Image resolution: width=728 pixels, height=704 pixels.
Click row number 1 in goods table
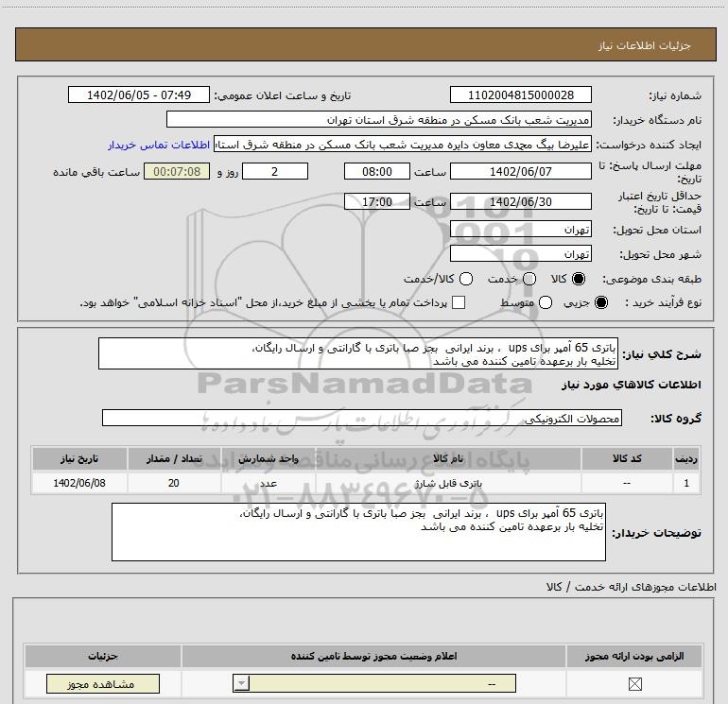[x=686, y=483]
